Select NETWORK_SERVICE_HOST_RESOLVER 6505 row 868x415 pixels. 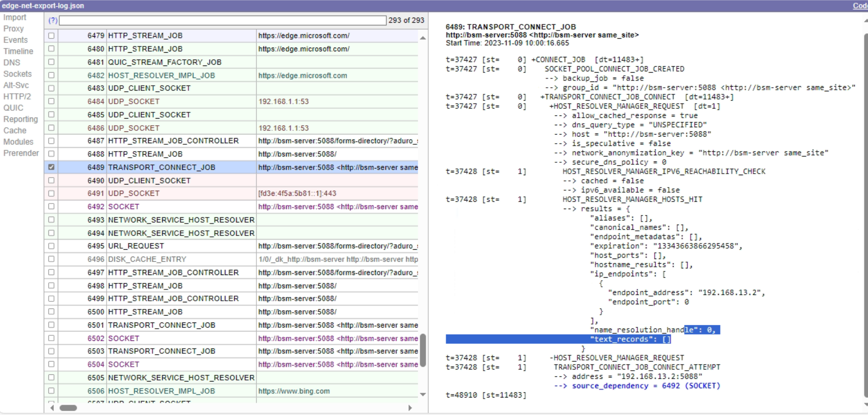tap(231, 378)
